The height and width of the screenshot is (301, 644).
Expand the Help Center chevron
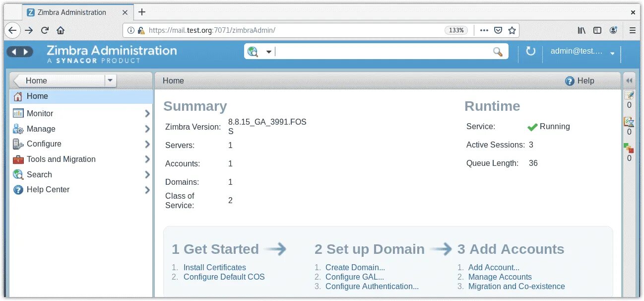[x=147, y=190]
